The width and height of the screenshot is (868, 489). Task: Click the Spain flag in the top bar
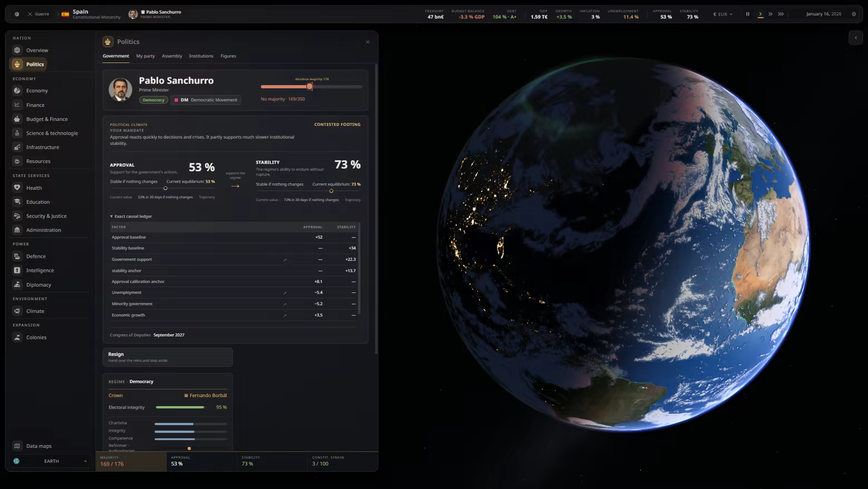tap(65, 14)
